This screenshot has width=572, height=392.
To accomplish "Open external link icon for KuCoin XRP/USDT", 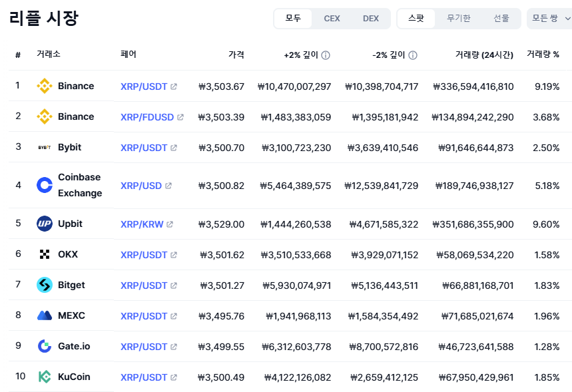I will click(174, 377).
